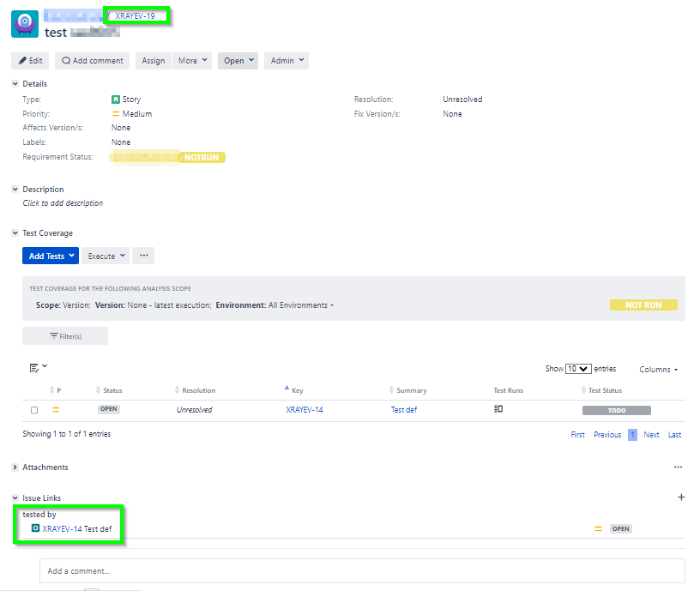Open the XRAYEV-19 breadcrumb issue link

pos(135,16)
